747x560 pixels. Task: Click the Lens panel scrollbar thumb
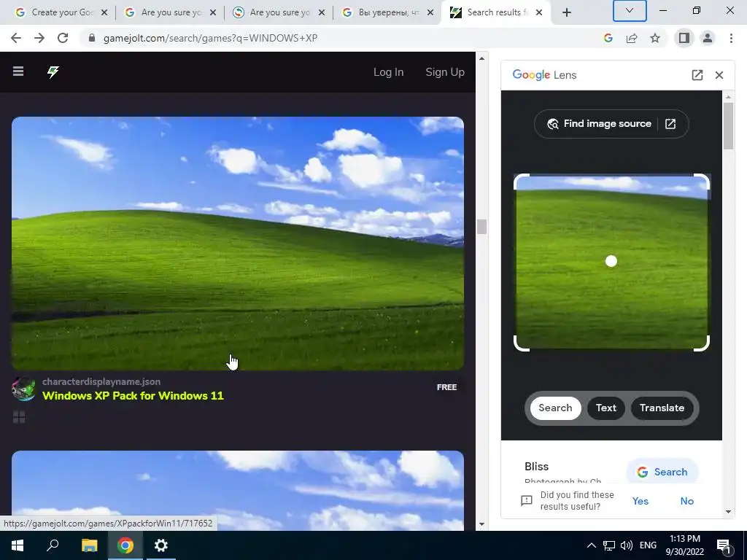(728, 125)
